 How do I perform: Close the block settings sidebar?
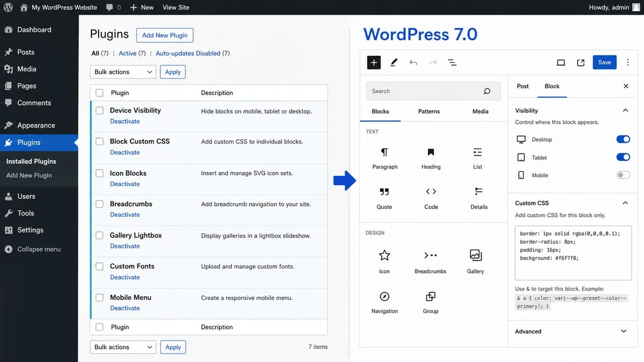point(626,86)
